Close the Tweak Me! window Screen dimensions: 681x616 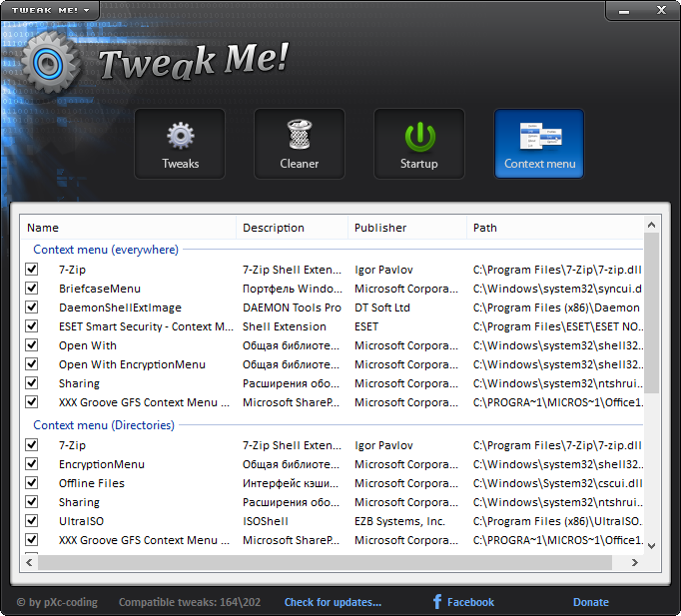(661, 10)
